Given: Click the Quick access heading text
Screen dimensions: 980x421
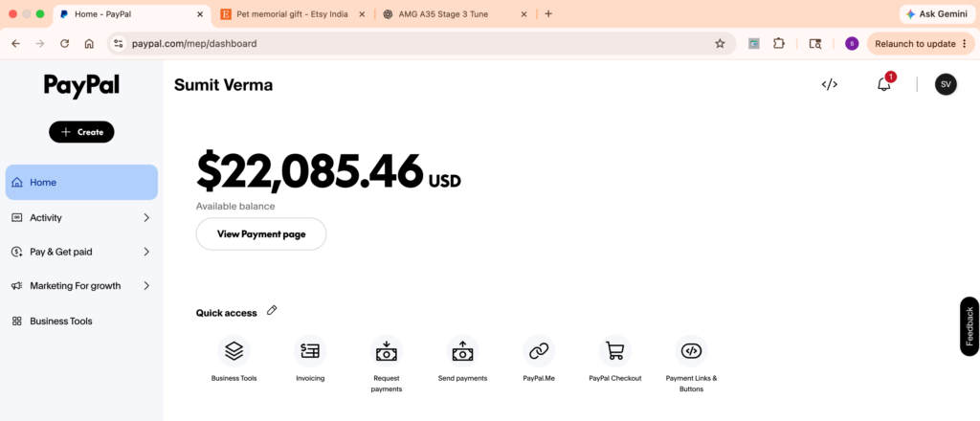Looking at the screenshot, I should click(226, 313).
